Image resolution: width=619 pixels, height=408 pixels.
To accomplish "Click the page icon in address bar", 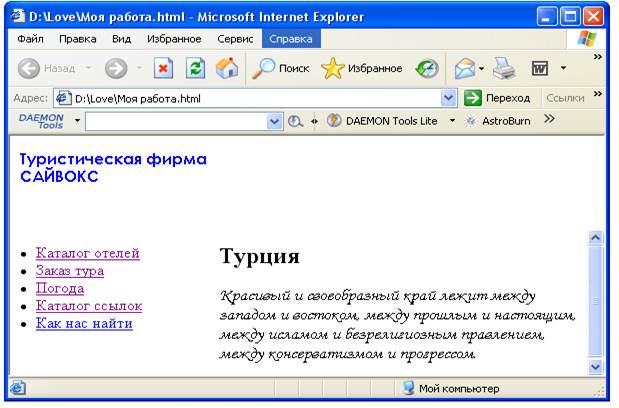I will click(x=63, y=98).
